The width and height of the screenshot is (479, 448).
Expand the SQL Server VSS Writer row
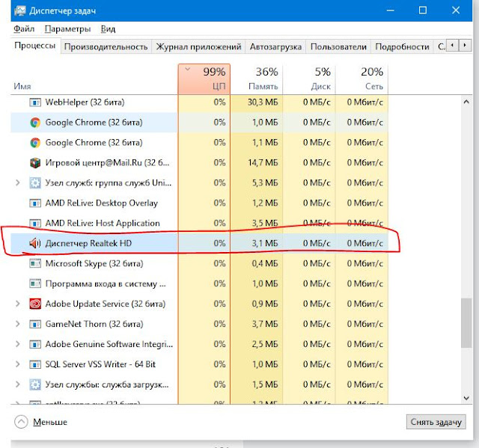[x=18, y=364]
